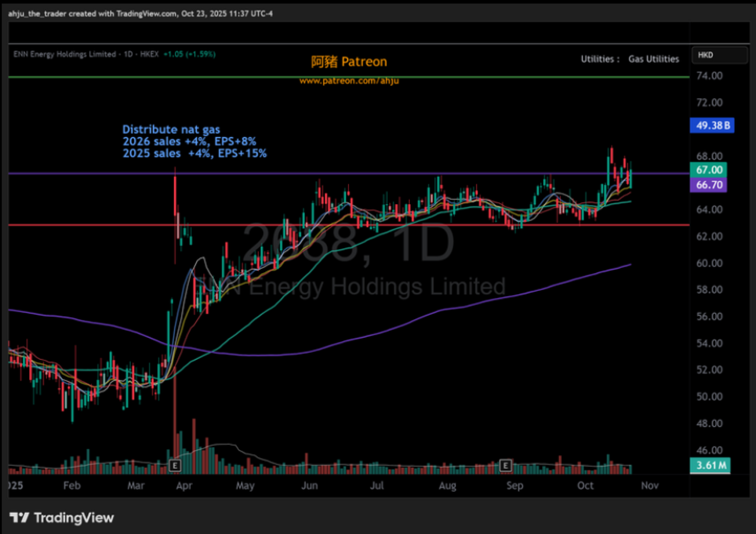Click the 3.61 M volume label
This screenshot has height=534, width=756.
pyautogui.click(x=710, y=465)
